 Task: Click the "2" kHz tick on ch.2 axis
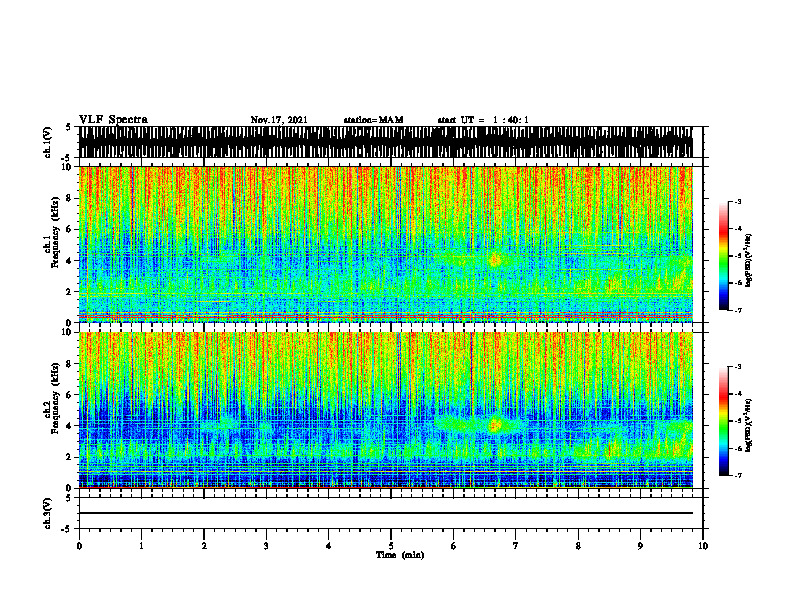70,457
